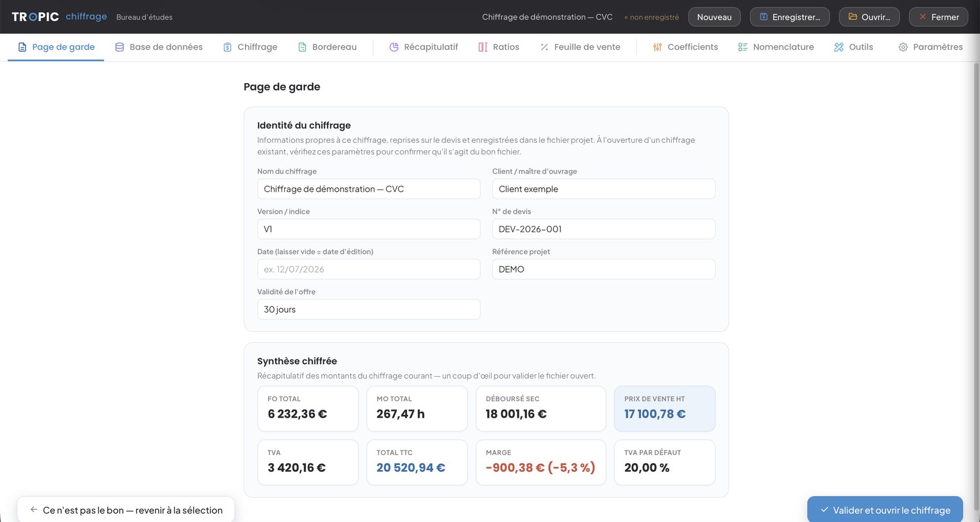This screenshot has height=522, width=980.
Task: Open the Paramètres tab
Action: click(x=930, y=47)
